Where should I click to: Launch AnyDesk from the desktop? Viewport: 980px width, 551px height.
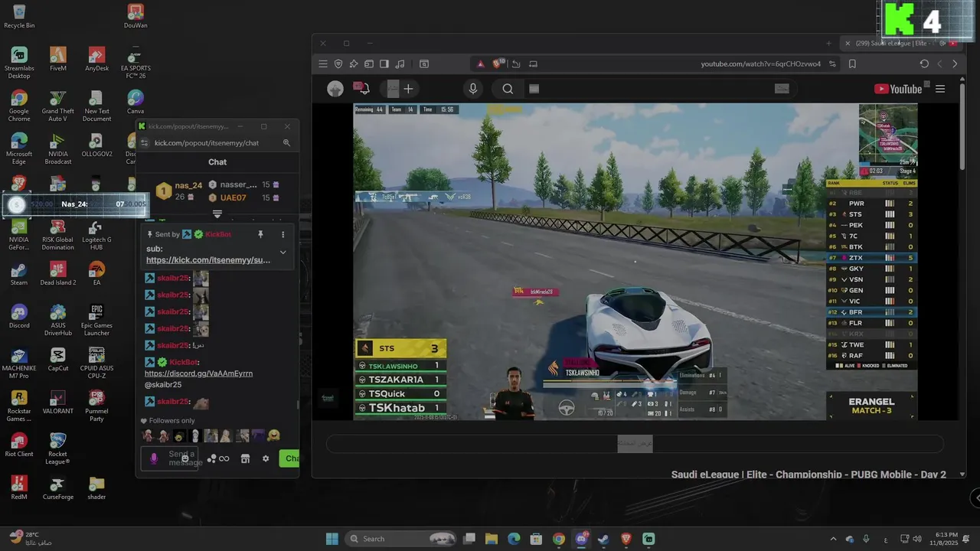click(x=96, y=60)
